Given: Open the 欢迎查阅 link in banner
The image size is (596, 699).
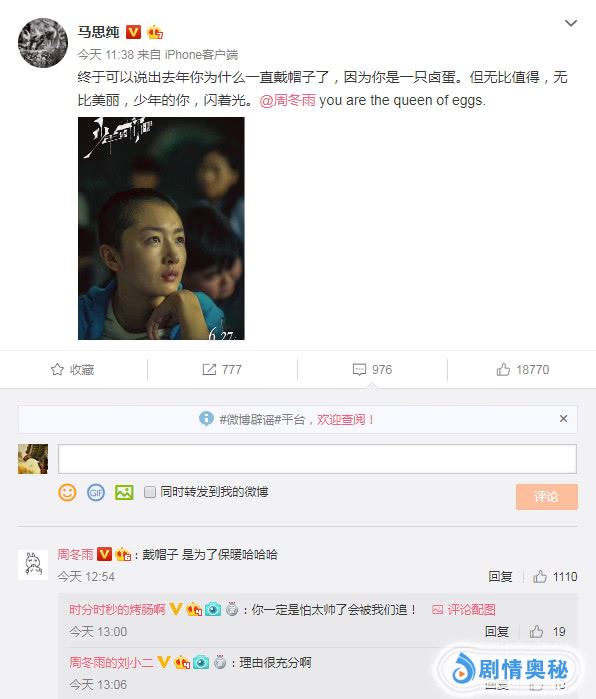Looking at the screenshot, I should click(345, 419).
